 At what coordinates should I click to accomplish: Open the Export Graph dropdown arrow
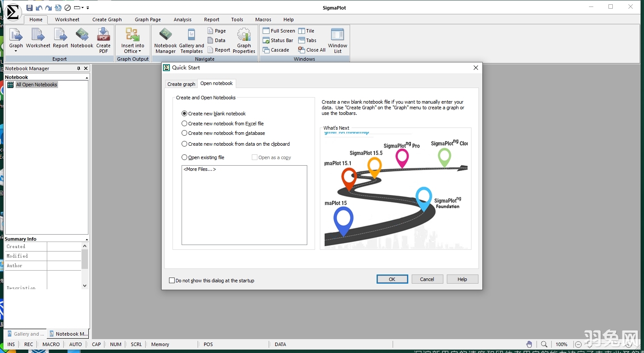[x=16, y=51]
